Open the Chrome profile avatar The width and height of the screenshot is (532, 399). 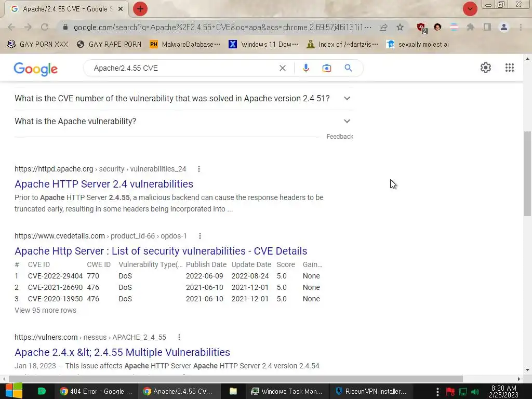coord(504,27)
